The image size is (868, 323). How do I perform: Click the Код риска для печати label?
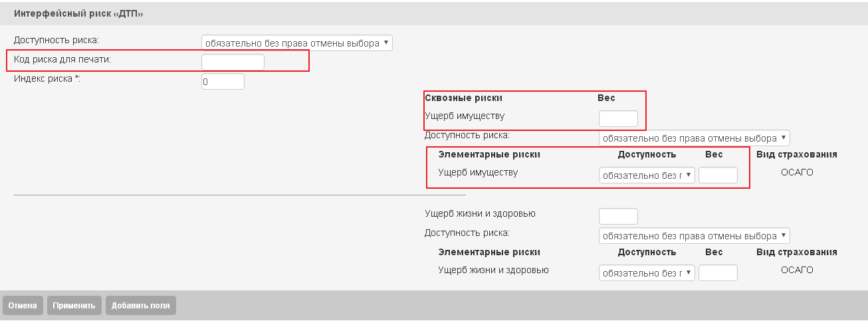point(62,59)
